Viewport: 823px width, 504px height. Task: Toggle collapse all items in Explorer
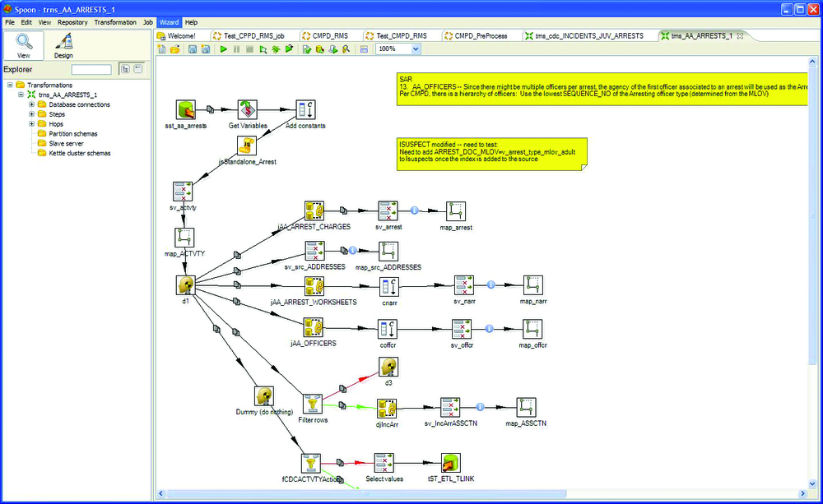coord(138,69)
